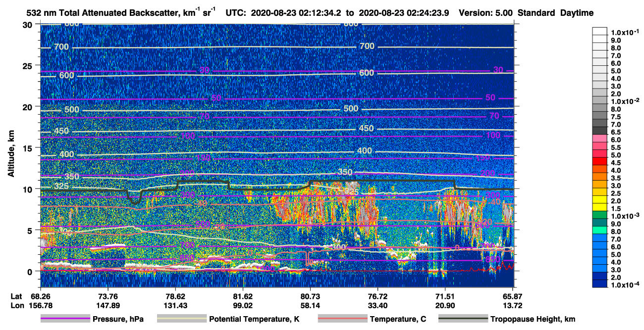This screenshot has width=644, height=330.
Task: Click the Potential Temperature, K legend line sample
Action: [182, 319]
